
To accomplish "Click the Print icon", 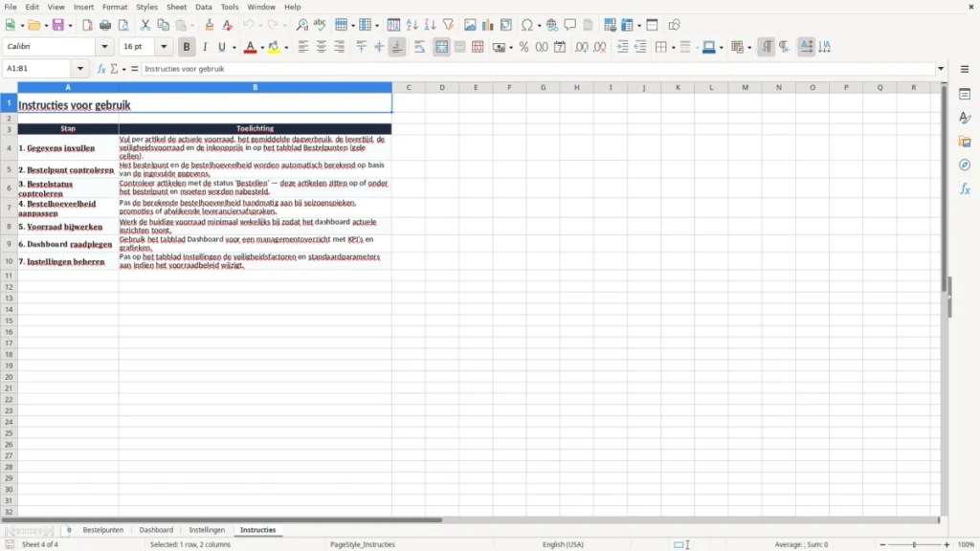I will coord(105,25).
